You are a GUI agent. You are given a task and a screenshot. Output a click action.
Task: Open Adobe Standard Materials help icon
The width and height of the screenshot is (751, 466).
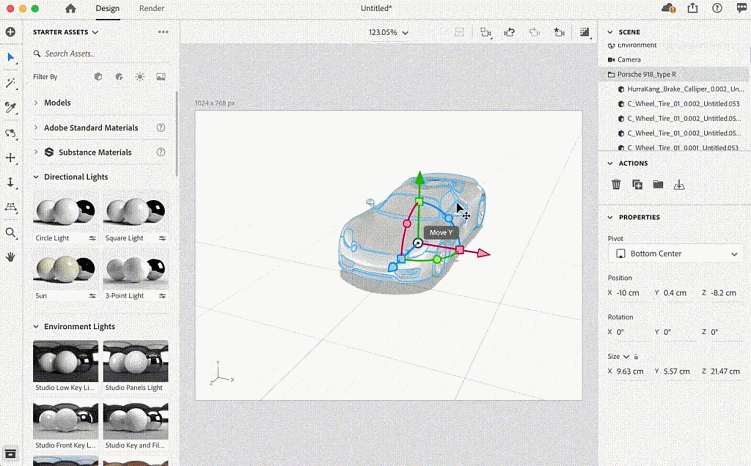click(x=161, y=128)
